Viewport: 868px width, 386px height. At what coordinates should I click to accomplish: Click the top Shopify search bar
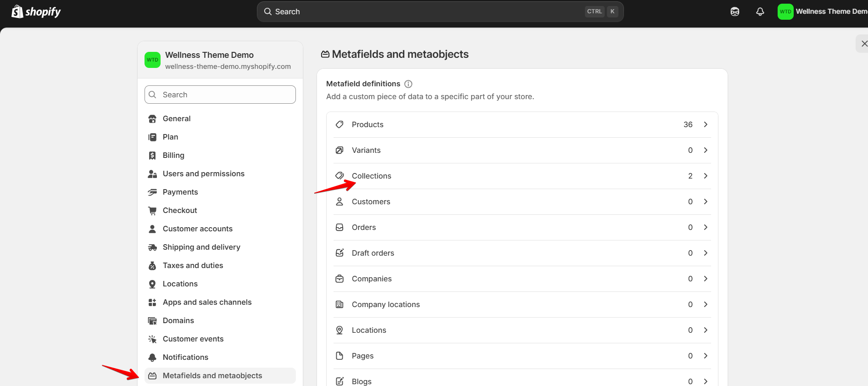(440, 11)
